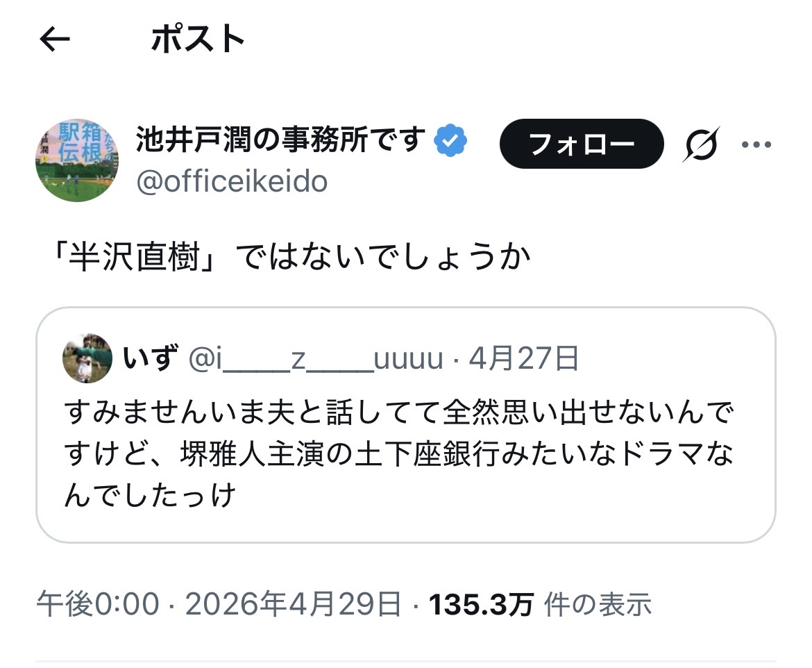Visit the @officeikeido handle

(232, 181)
